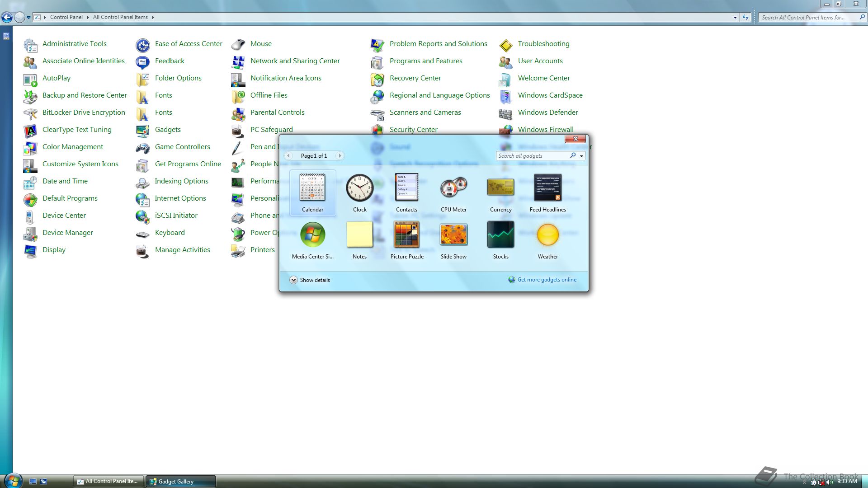This screenshot has height=488, width=868.
Task: Pick the Notes gadget
Action: click(x=359, y=240)
